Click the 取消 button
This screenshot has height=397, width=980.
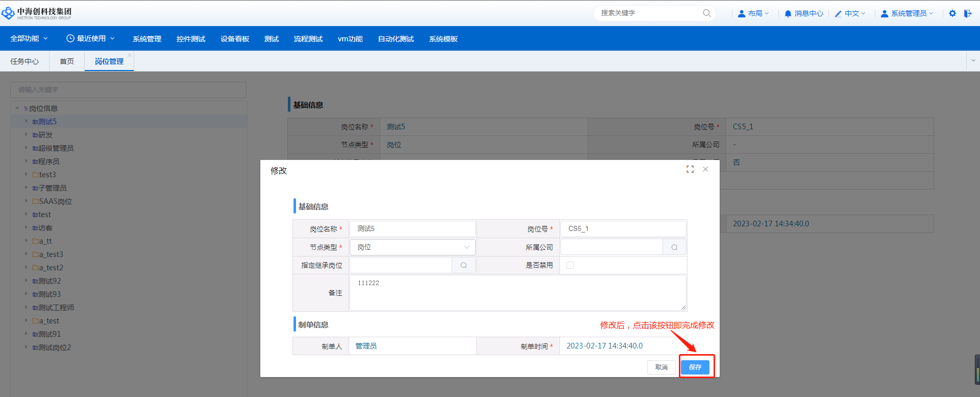(661, 367)
